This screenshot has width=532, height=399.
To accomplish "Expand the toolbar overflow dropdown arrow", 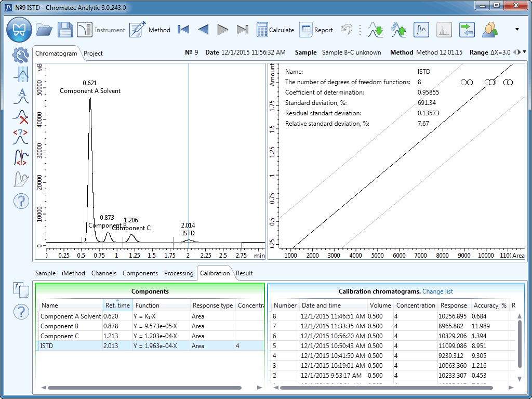I will click(517, 30).
